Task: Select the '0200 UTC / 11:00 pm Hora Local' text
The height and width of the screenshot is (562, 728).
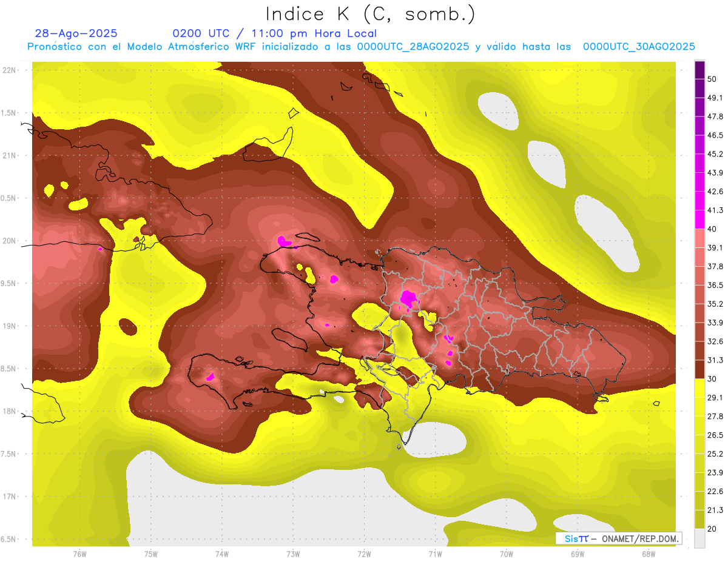Action: [x=274, y=33]
